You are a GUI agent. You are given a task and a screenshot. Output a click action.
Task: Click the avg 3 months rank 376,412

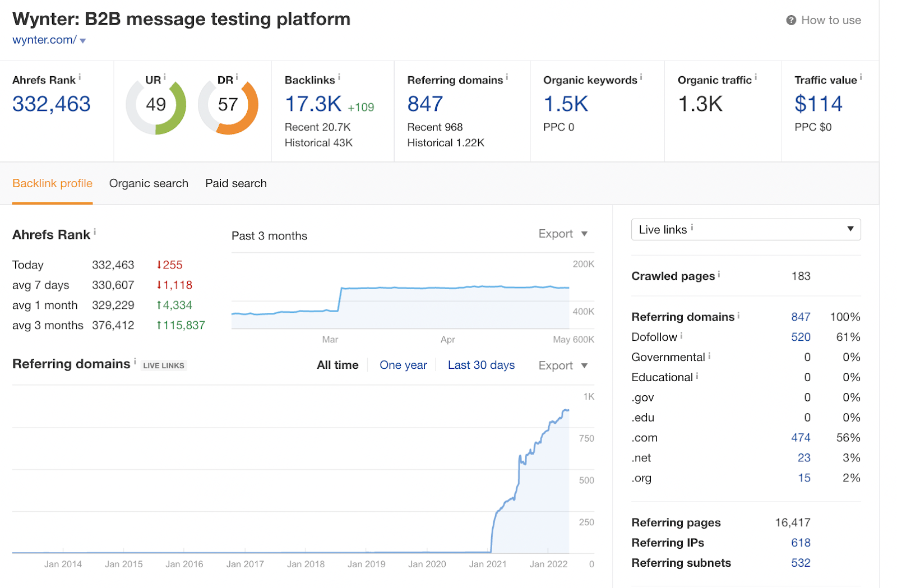tap(113, 325)
